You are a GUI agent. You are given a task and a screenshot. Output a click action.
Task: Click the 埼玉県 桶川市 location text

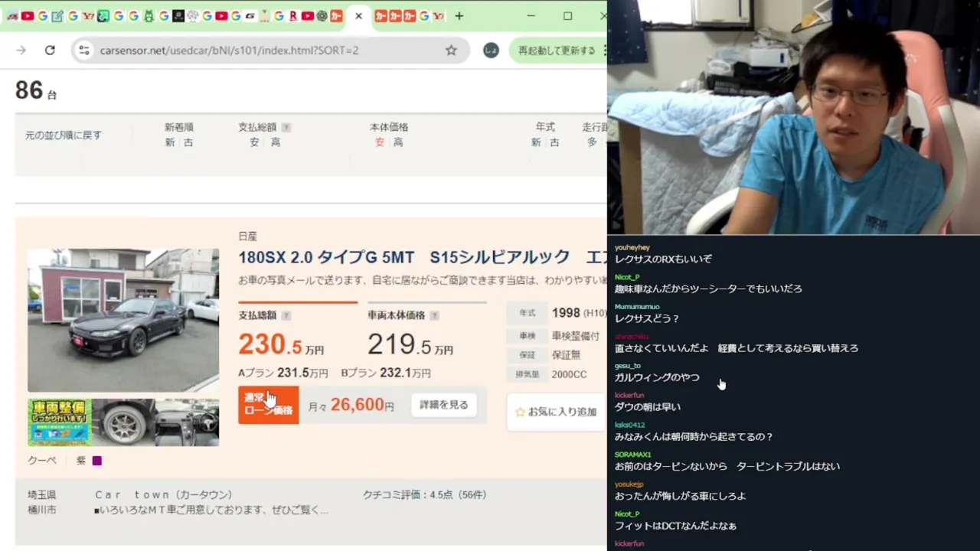click(42, 502)
